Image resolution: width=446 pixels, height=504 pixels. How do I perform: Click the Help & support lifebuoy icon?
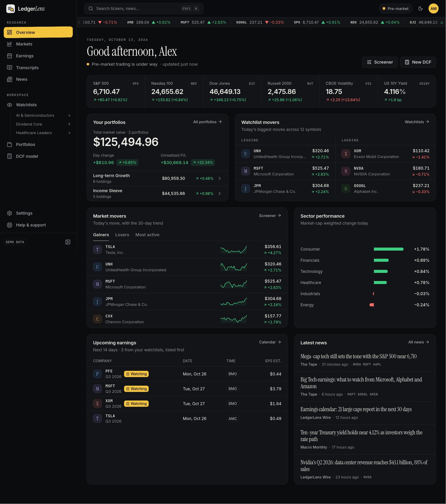coord(10,225)
